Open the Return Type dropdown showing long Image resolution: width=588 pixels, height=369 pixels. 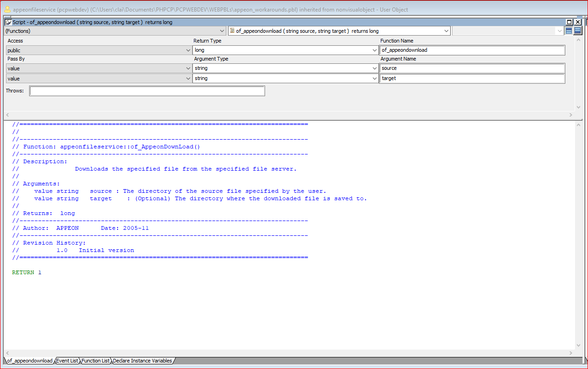click(375, 50)
